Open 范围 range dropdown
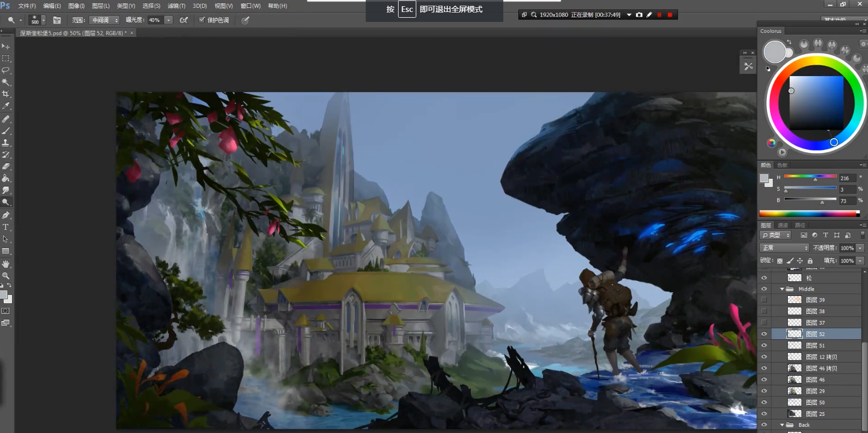This screenshot has height=433, width=868. point(105,20)
